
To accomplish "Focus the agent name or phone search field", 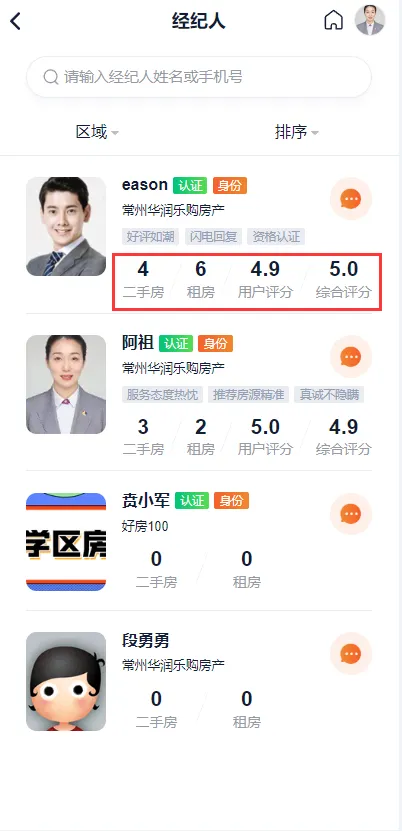I will (x=199, y=77).
